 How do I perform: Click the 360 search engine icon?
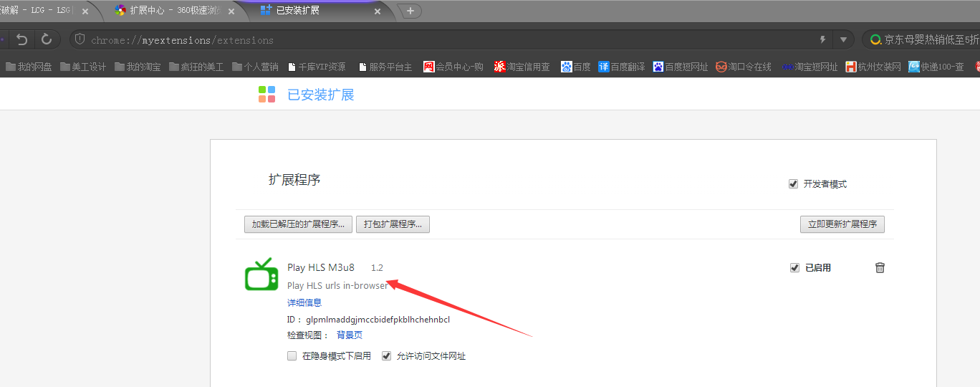click(x=875, y=39)
